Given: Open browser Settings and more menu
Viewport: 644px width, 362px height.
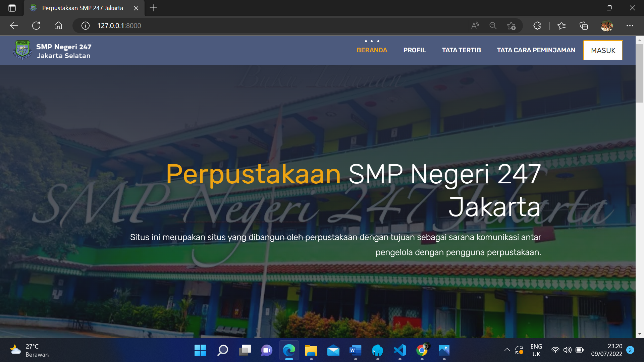Looking at the screenshot, I should coord(630,25).
